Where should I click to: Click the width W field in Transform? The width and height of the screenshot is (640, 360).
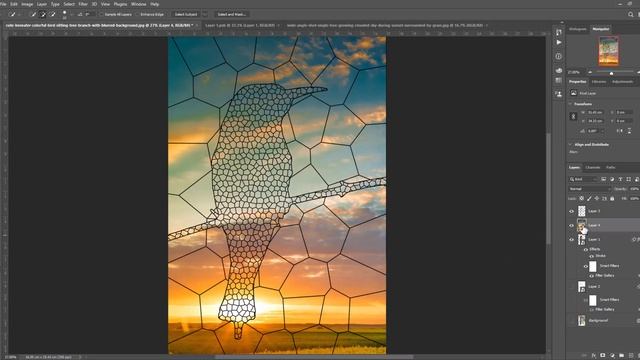pos(595,112)
